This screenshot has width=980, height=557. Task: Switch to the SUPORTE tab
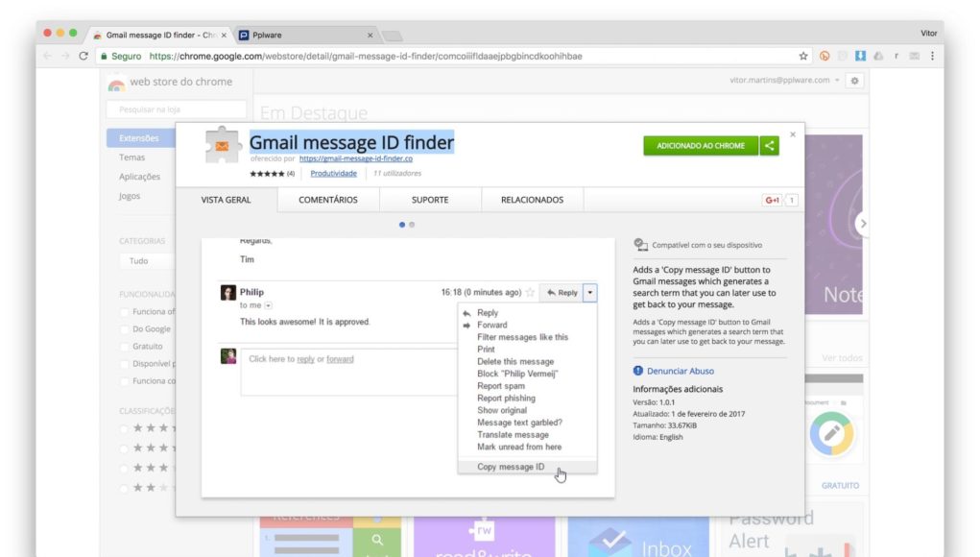(430, 200)
